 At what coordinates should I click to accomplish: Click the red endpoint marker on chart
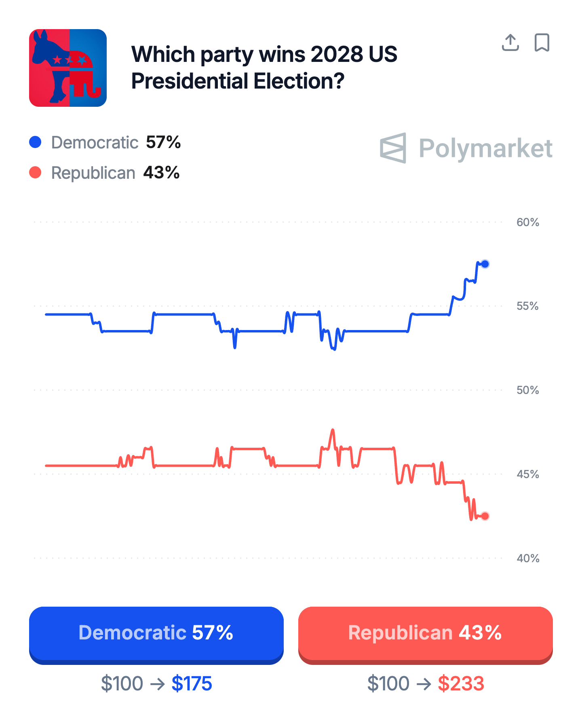(x=485, y=516)
